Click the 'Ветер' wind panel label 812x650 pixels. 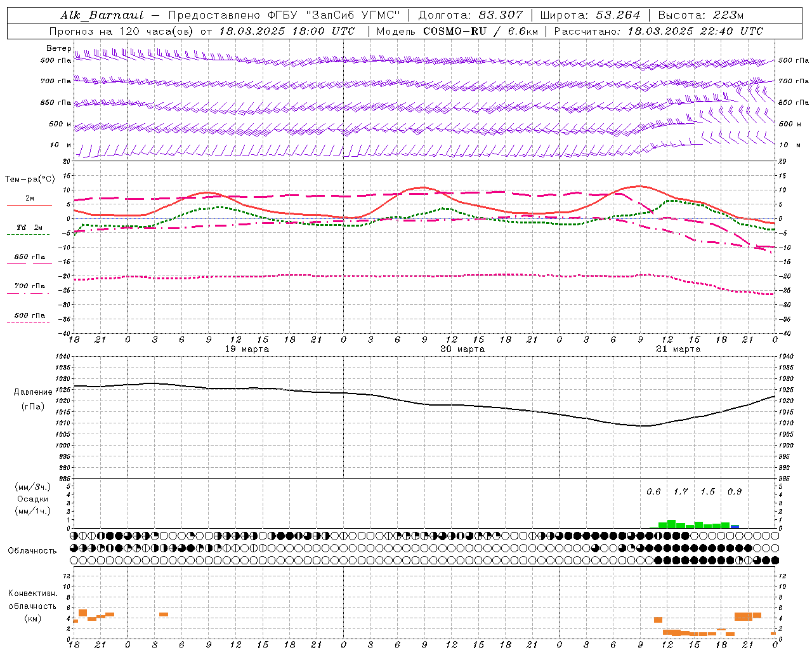58,48
